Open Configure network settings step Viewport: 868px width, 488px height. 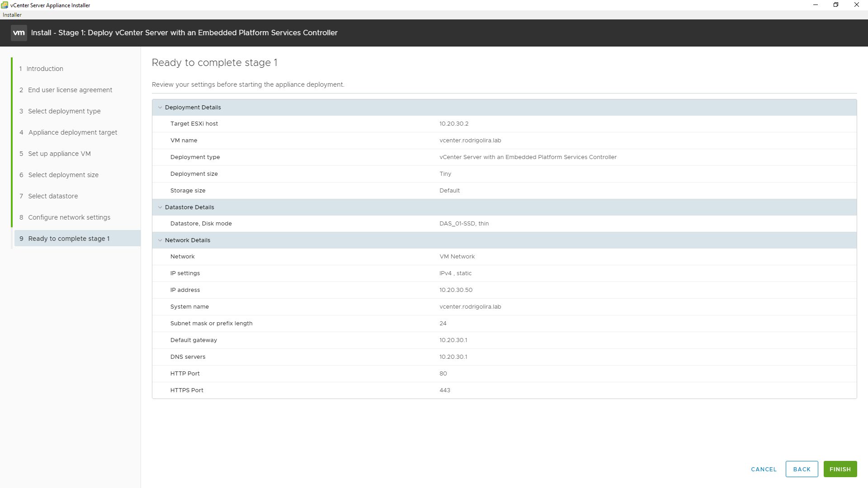pos(69,217)
